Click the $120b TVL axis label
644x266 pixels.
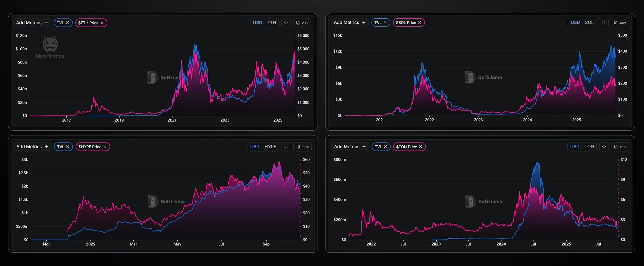click(x=21, y=35)
